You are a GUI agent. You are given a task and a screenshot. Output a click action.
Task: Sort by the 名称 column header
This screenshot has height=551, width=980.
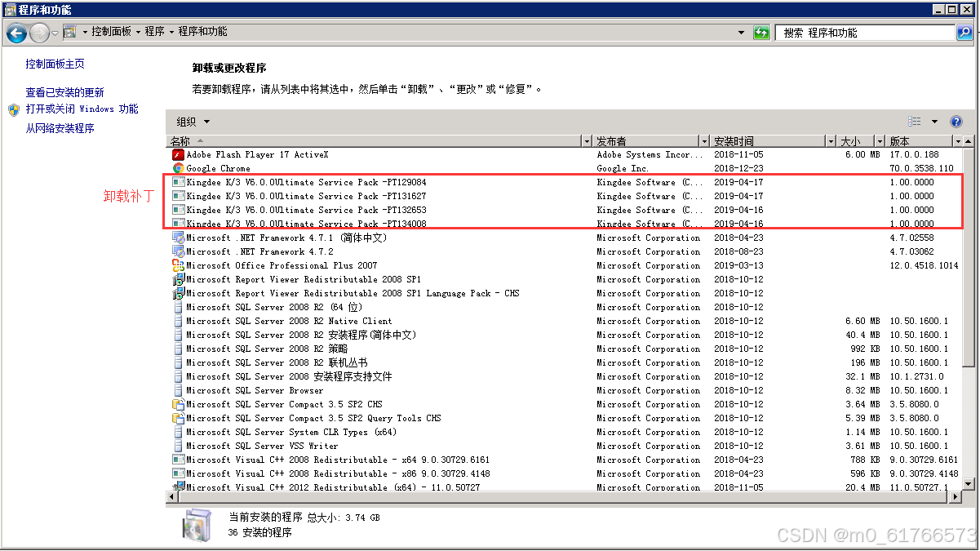point(374,141)
